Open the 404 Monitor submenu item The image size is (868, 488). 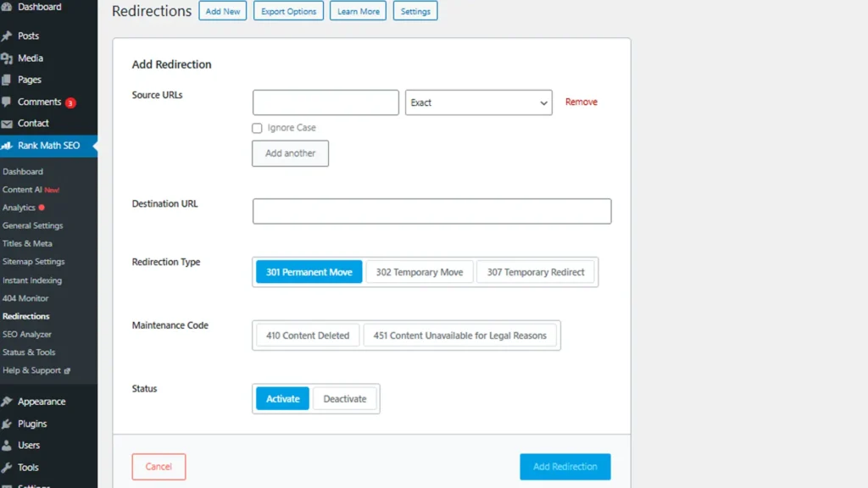[25, 298]
